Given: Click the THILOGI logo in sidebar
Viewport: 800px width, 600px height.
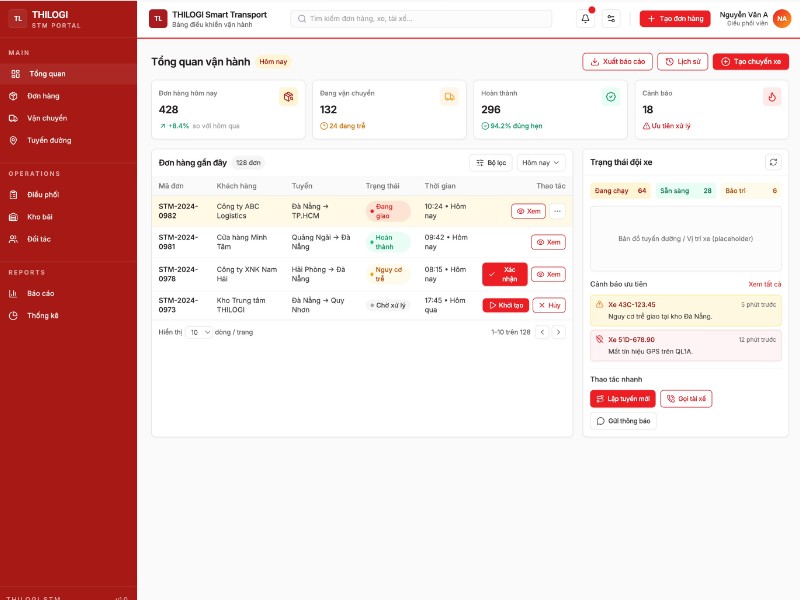Looking at the screenshot, I should pyautogui.click(x=17, y=18).
